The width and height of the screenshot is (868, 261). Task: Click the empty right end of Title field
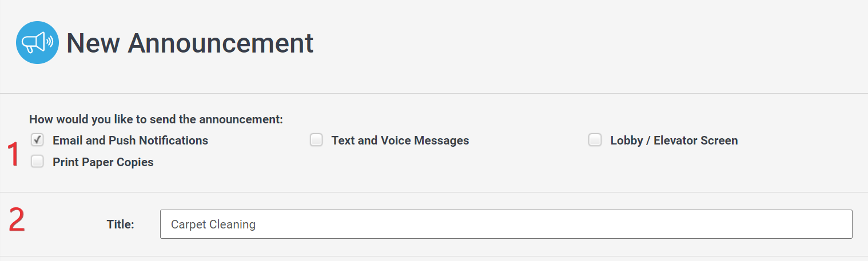tap(801, 224)
